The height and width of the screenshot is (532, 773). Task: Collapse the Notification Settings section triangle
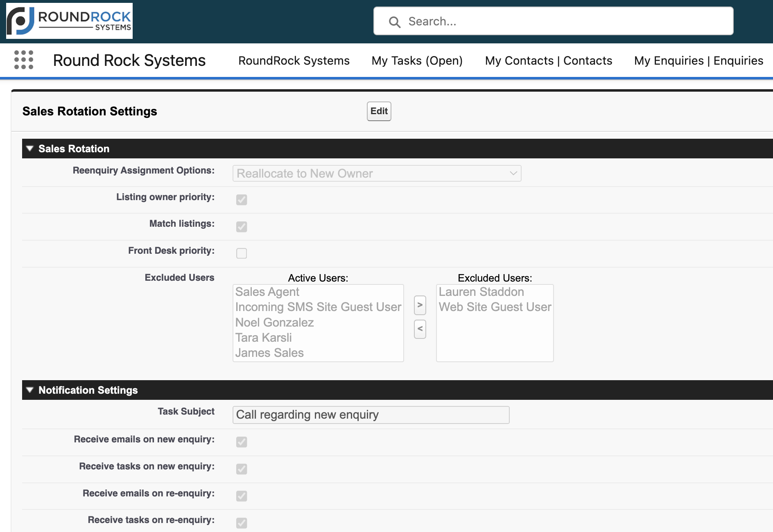tap(29, 390)
